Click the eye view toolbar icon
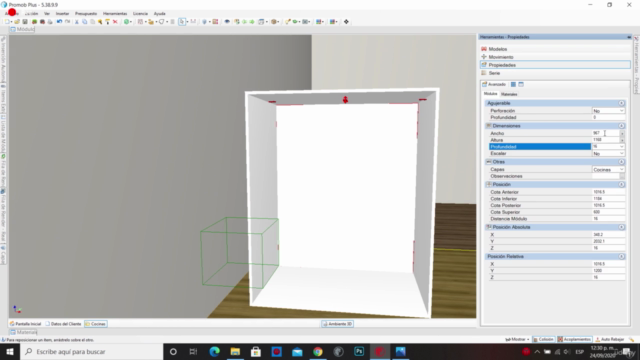Image resolution: width=640 pixels, height=360 pixels. (x=227, y=22)
